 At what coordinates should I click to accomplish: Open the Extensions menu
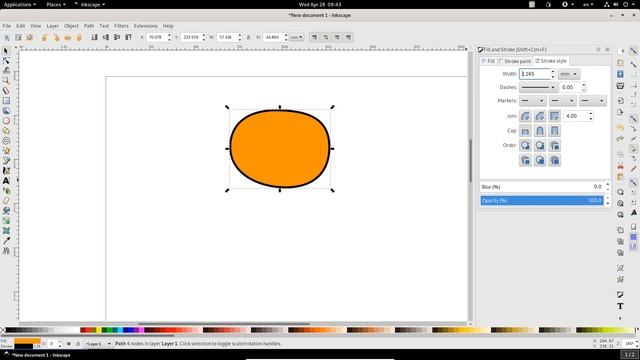tap(145, 26)
